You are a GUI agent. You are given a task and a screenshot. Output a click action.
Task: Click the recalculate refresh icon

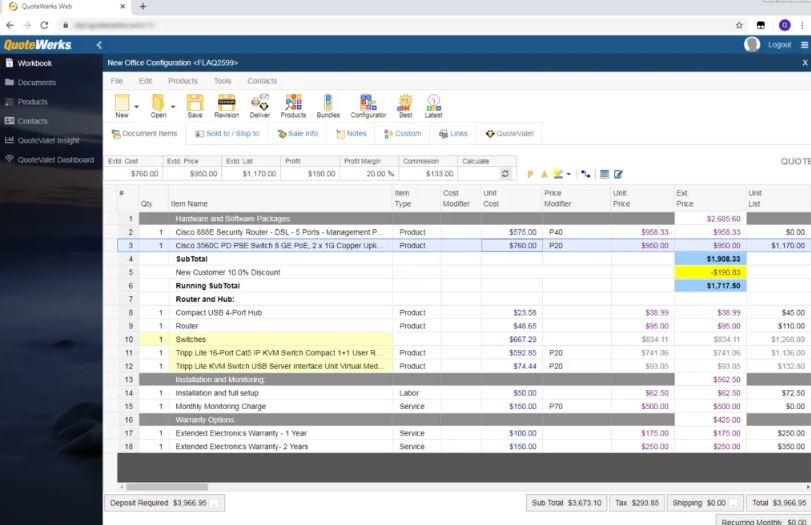click(x=505, y=174)
